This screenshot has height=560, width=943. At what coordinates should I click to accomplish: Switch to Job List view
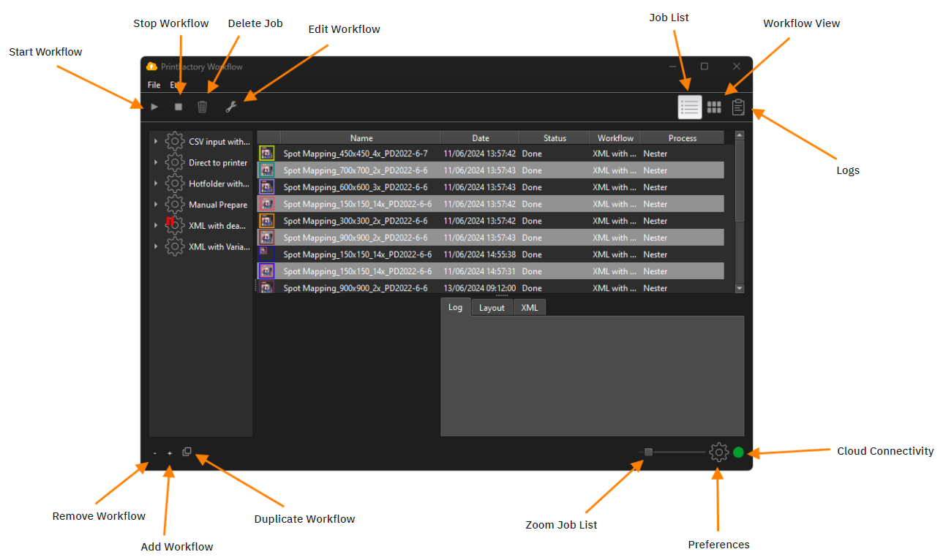[x=690, y=107]
